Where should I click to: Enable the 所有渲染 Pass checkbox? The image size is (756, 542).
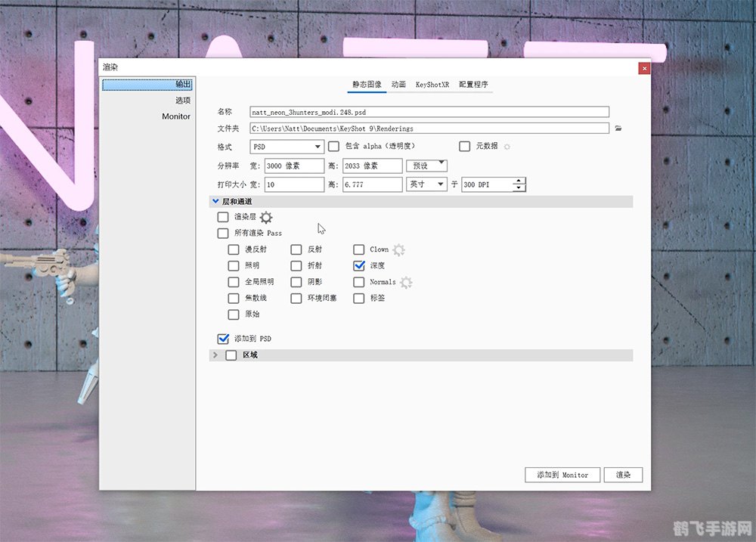tap(223, 233)
